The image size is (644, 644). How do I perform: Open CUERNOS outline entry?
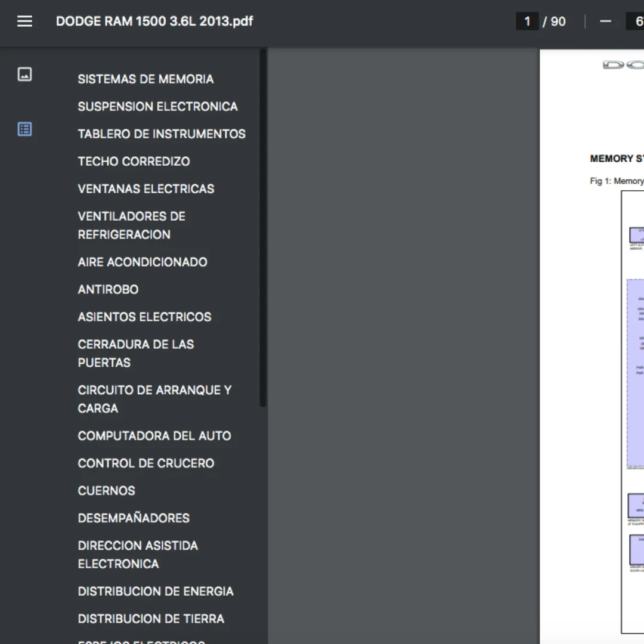point(106,491)
